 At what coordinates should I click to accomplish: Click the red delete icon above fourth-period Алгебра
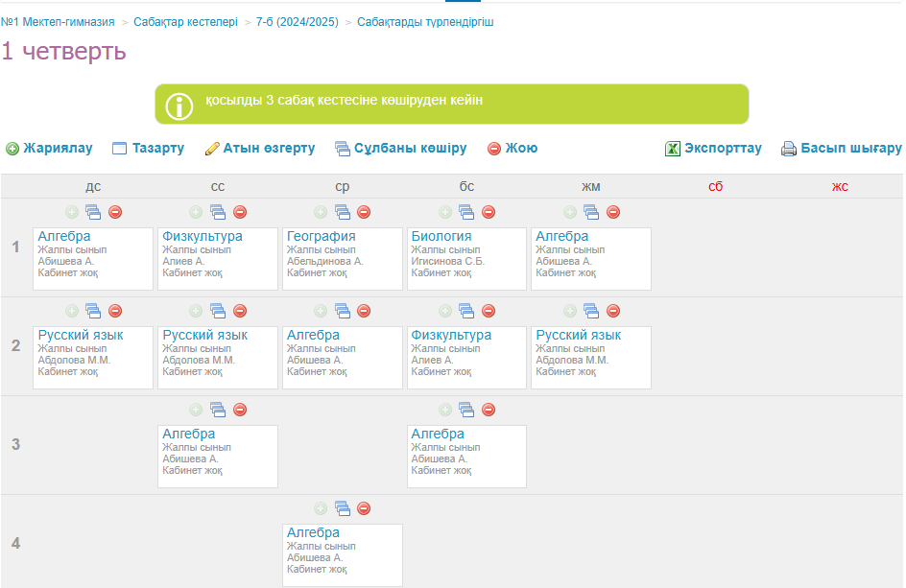click(x=364, y=508)
